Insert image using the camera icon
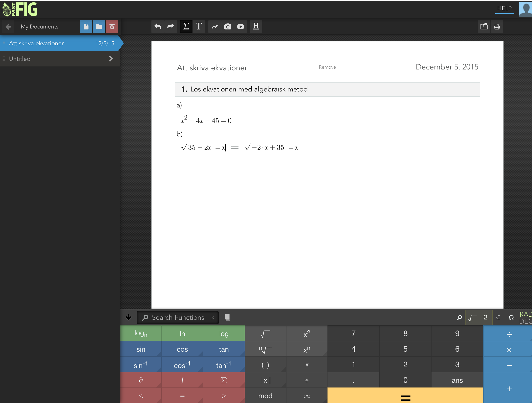This screenshot has height=403, width=532. pyautogui.click(x=228, y=27)
